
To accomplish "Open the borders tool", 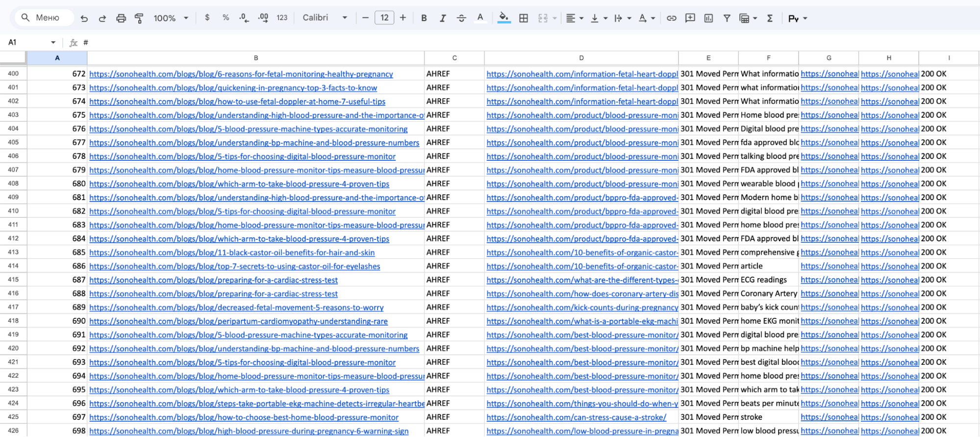I will click(524, 18).
